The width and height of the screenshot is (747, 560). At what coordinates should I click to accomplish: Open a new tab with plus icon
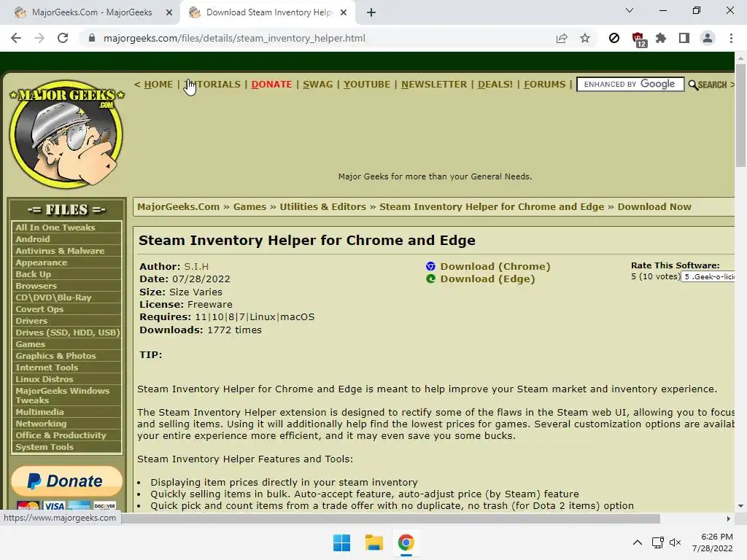pyautogui.click(x=371, y=12)
